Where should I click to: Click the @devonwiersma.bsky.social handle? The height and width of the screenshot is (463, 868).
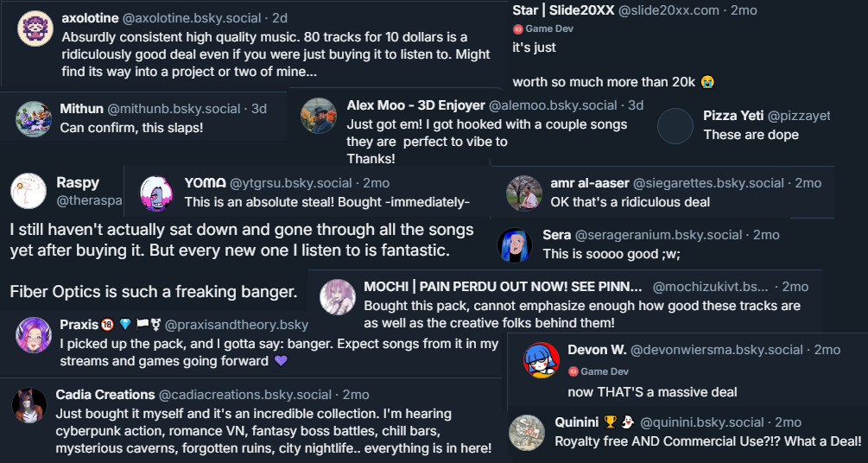click(x=717, y=350)
